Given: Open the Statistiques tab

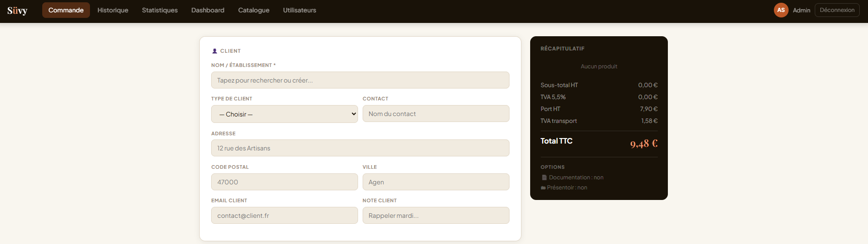Looking at the screenshot, I should coord(160,10).
